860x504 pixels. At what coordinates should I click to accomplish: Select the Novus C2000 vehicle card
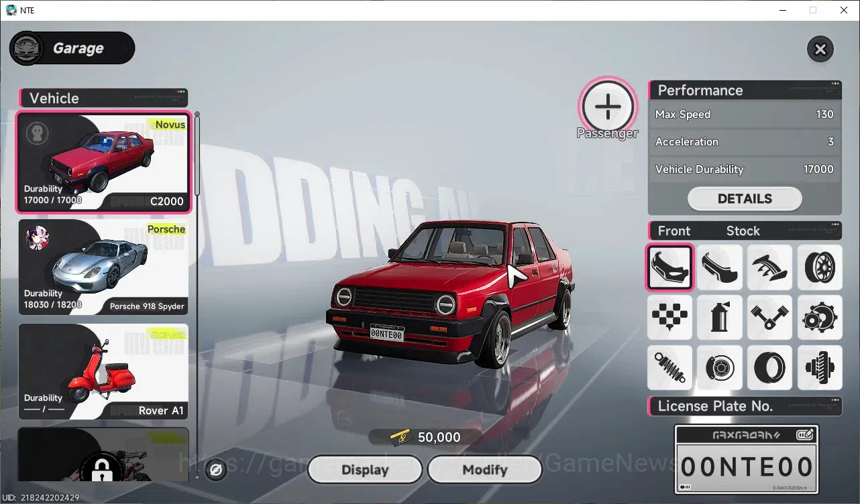pyautogui.click(x=104, y=162)
